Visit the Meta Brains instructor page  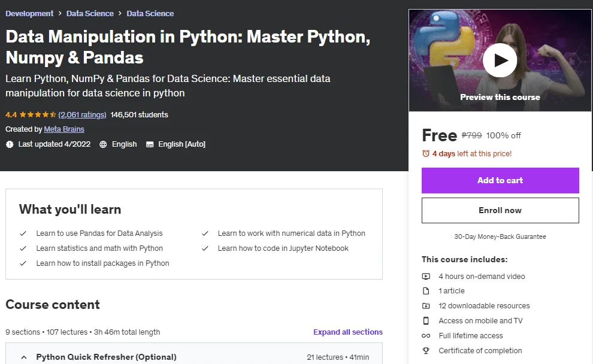(64, 129)
